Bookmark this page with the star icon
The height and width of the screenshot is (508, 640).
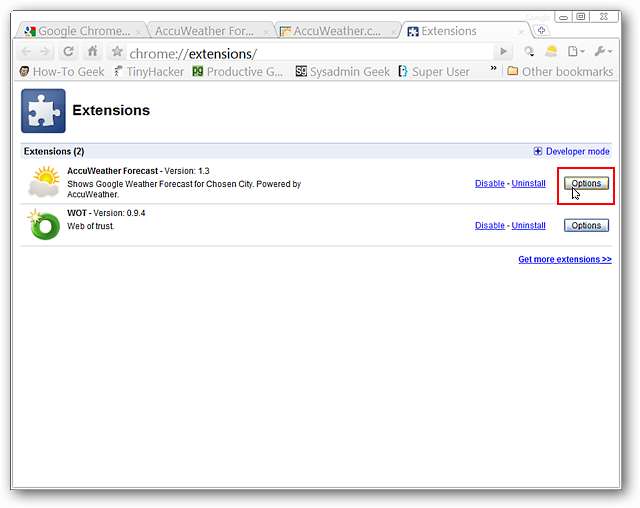click(x=117, y=52)
